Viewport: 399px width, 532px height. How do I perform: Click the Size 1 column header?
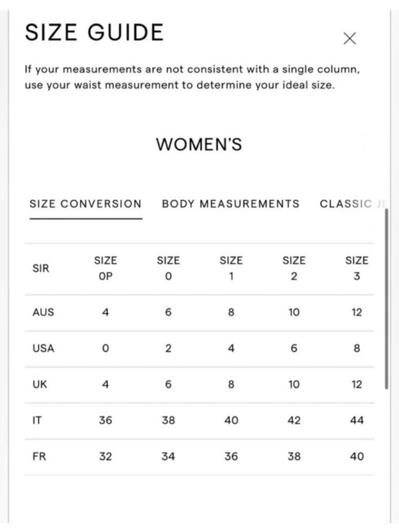pyautogui.click(x=231, y=268)
